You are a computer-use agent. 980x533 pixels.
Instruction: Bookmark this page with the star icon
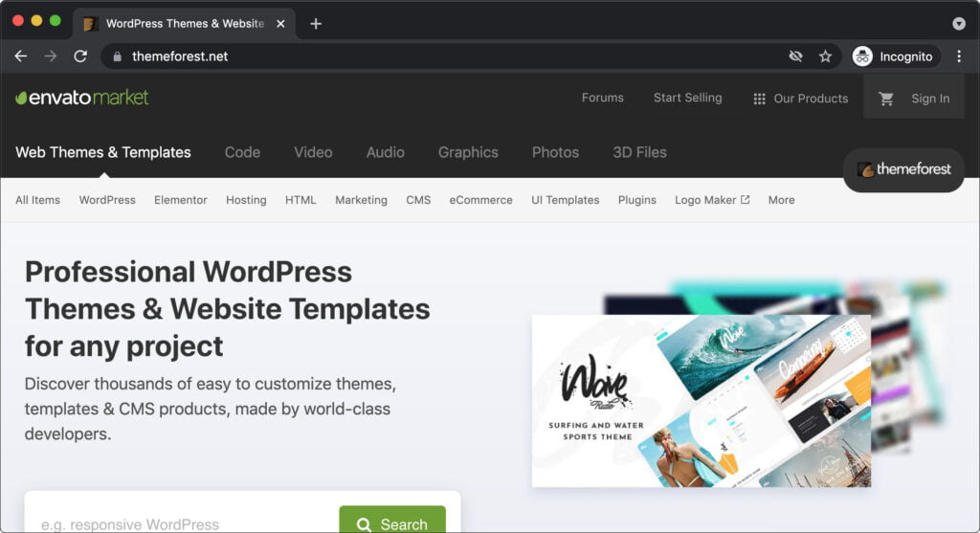[x=825, y=56]
